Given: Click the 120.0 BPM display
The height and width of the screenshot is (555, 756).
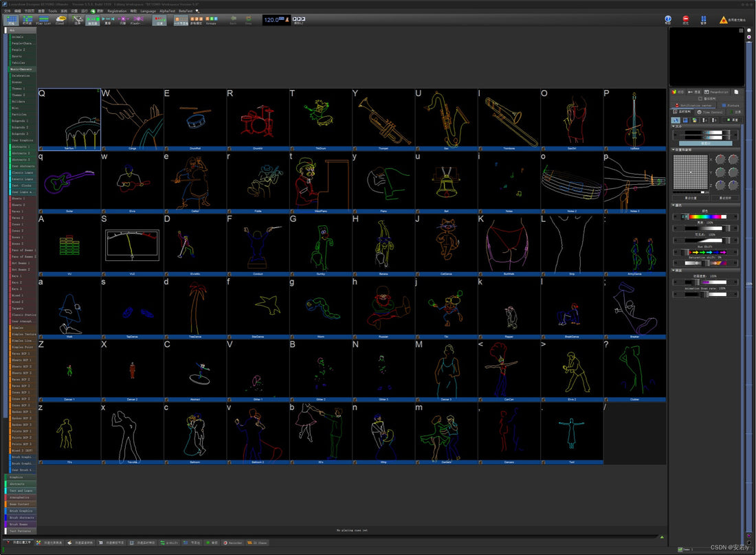Looking at the screenshot, I should (271, 20).
